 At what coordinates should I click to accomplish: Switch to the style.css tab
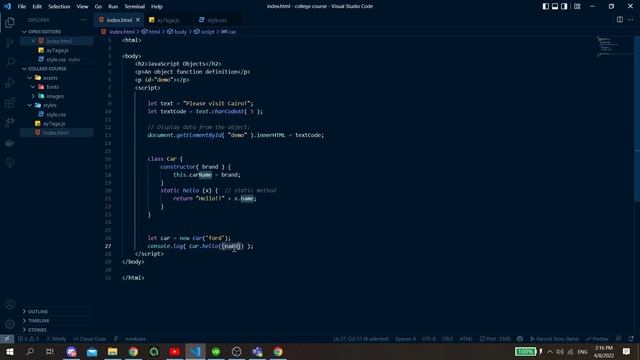point(217,20)
